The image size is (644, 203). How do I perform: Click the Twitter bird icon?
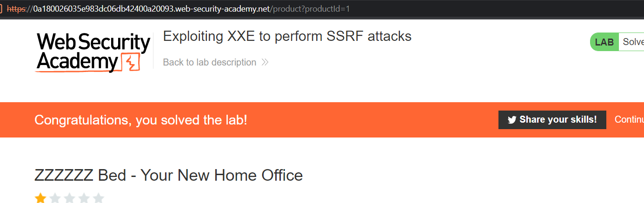[512, 120]
